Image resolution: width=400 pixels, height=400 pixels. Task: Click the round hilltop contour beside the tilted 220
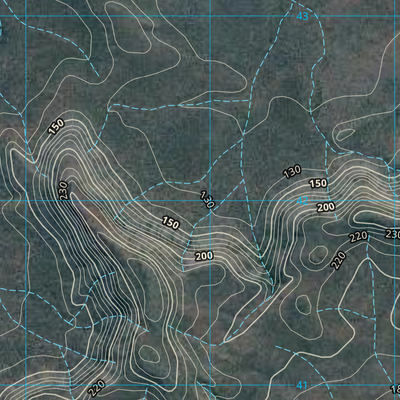(318, 255)
